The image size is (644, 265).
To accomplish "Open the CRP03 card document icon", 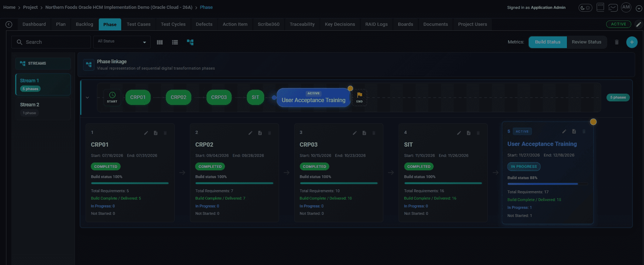I will click(x=364, y=133).
